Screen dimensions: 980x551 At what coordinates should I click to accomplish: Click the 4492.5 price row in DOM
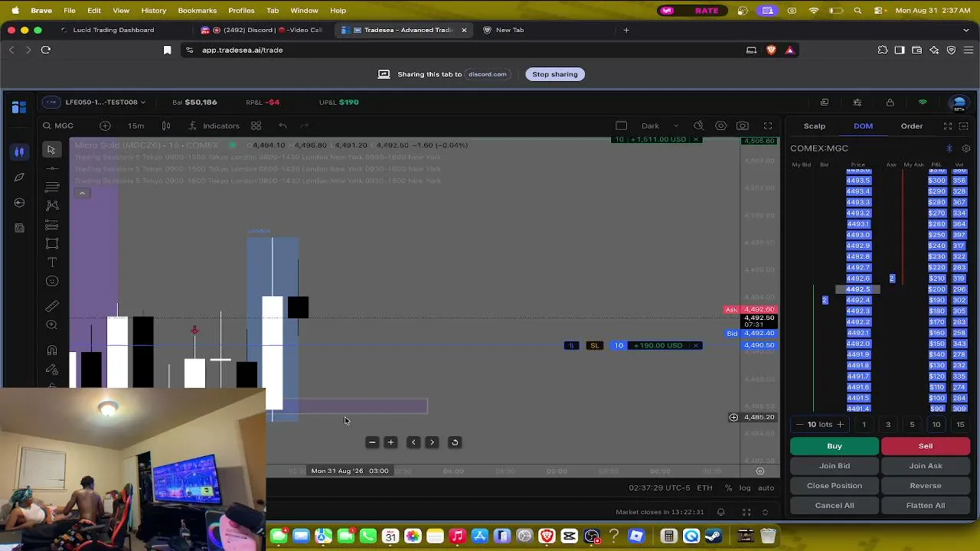857,289
